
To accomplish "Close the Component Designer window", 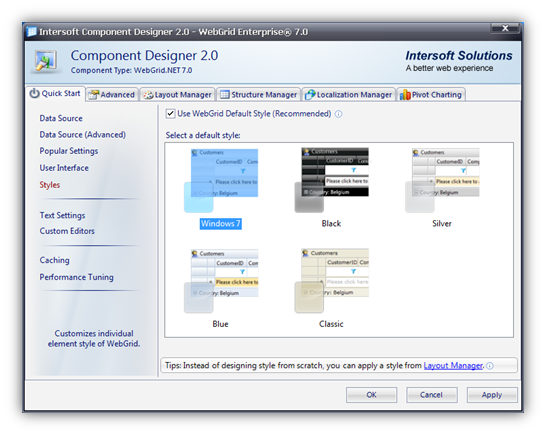I will click(x=505, y=28).
